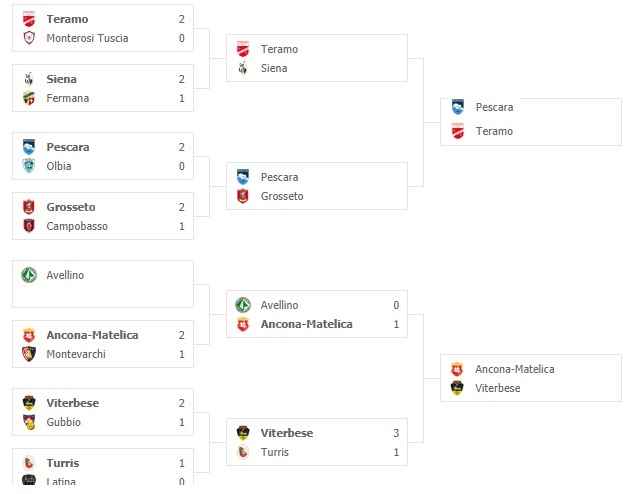Click Avellino logo in the Avellino vs Ancona-Matelica match
Image resolution: width=629 pixels, height=494 pixels.
[x=243, y=305]
